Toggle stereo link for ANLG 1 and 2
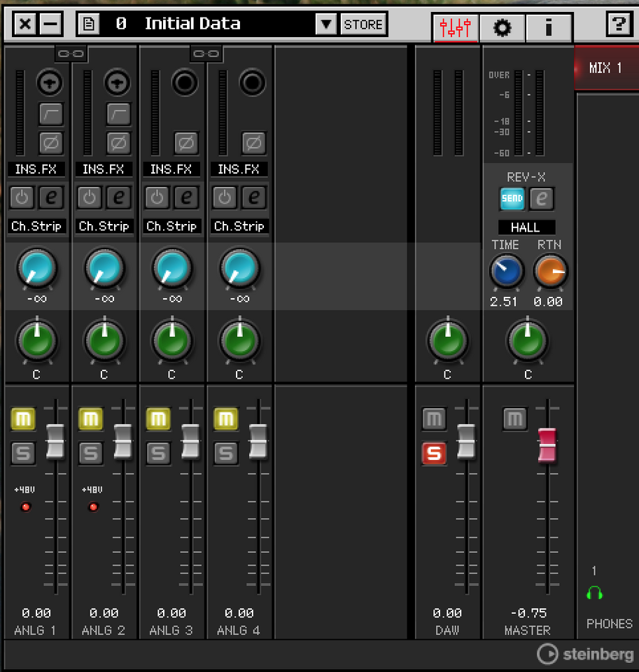This screenshot has height=672, width=639. tap(71, 54)
